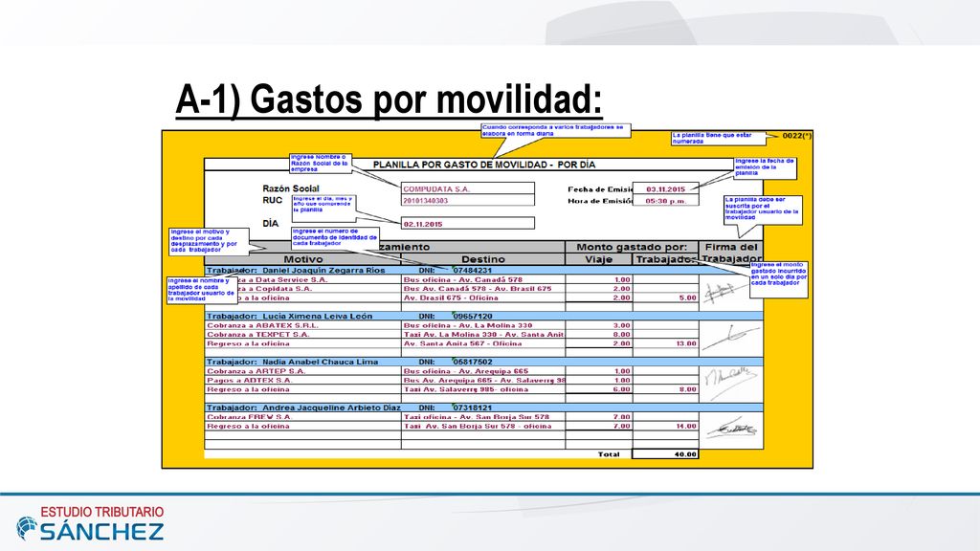
Task: Click the callout "Ingrese Nombre o Razón Social de la empresa"
Action: tap(320, 163)
